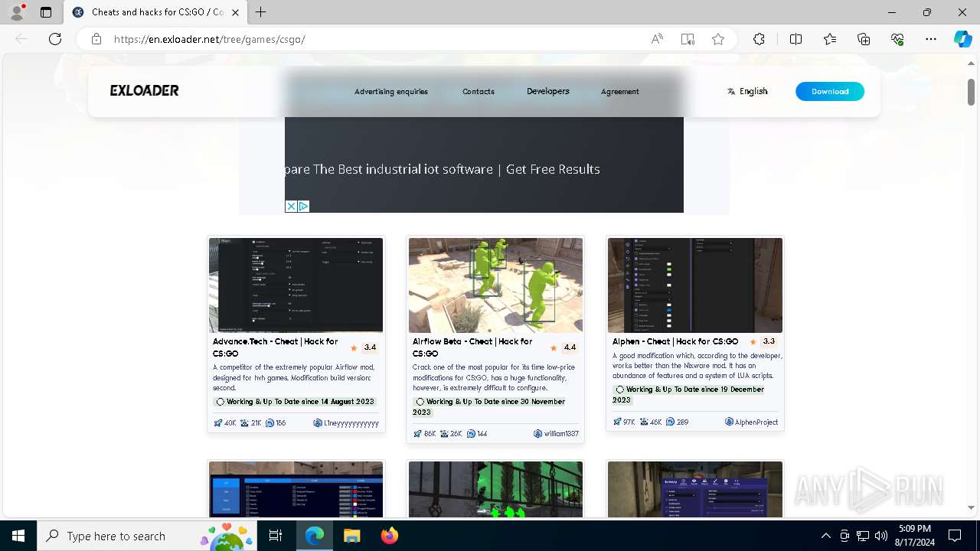Click the 3.4 star rating on Advance.Tech
Screen dimensions: 980x551
(x=364, y=347)
